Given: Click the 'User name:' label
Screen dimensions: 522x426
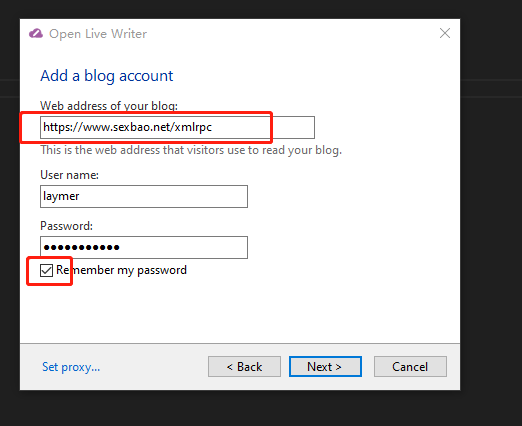Looking at the screenshot, I should pyautogui.click(x=69, y=175).
